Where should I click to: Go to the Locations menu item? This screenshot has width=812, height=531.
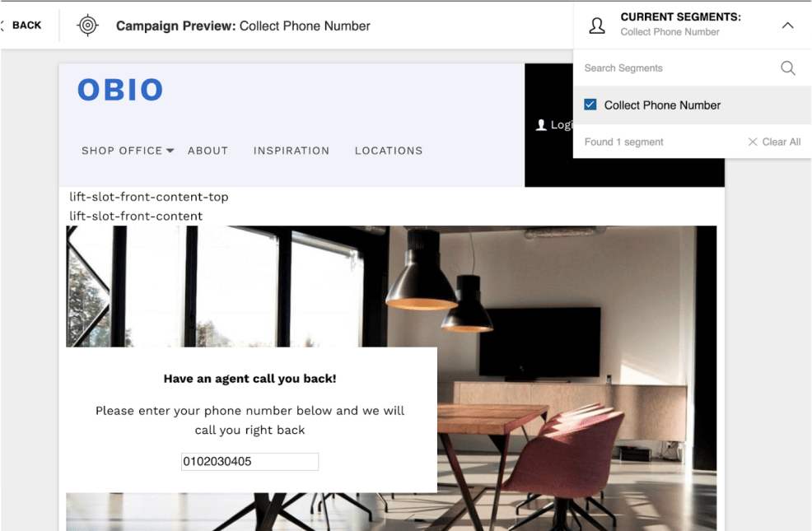pos(389,151)
